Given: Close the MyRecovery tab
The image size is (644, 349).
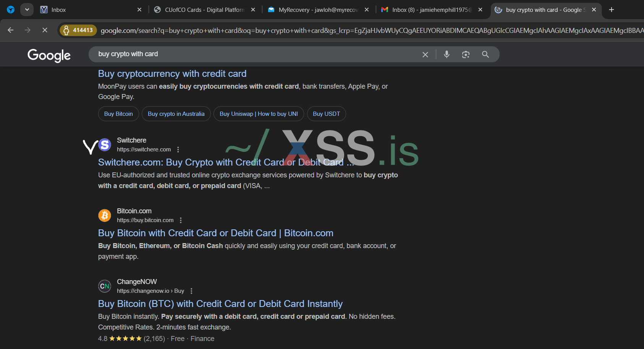Looking at the screenshot, I should pos(367,10).
